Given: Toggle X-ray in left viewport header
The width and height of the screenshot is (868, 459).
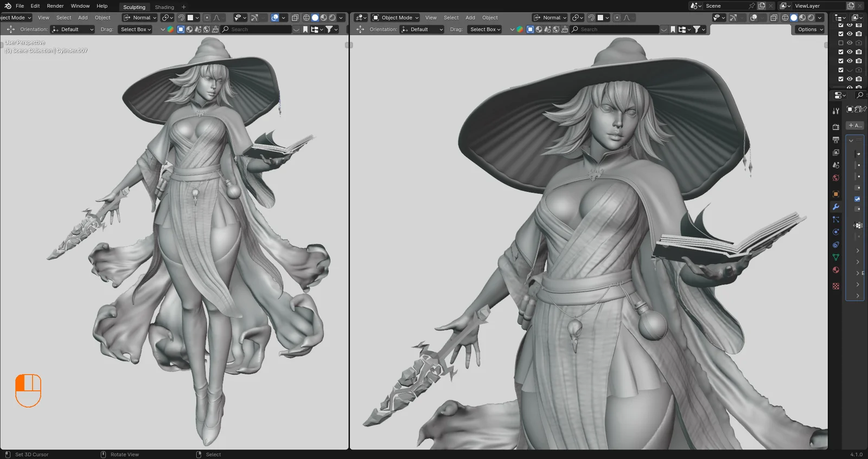Looking at the screenshot, I should 295,18.
